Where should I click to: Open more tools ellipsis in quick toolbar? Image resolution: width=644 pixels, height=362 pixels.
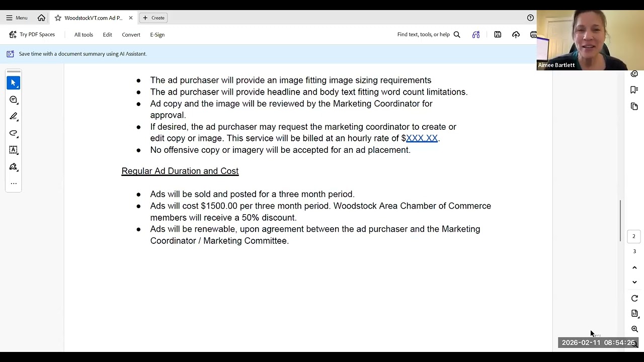pos(14,183)
